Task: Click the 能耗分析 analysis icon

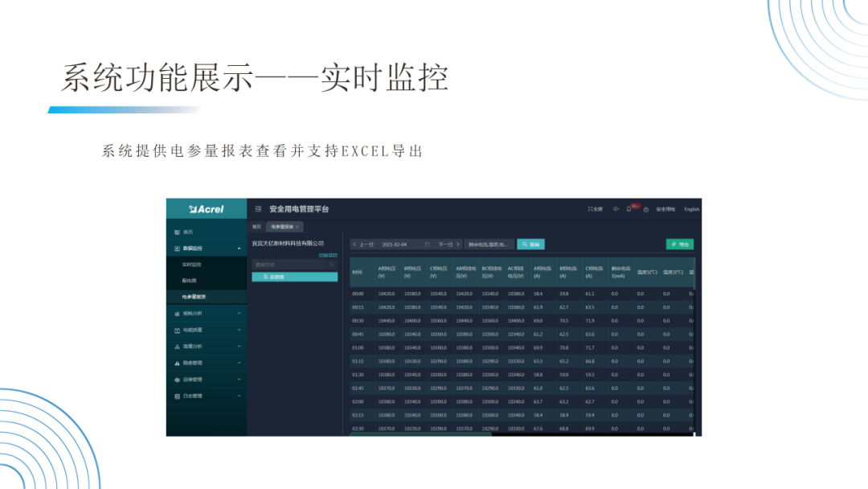Action: [x=176, y=315]
